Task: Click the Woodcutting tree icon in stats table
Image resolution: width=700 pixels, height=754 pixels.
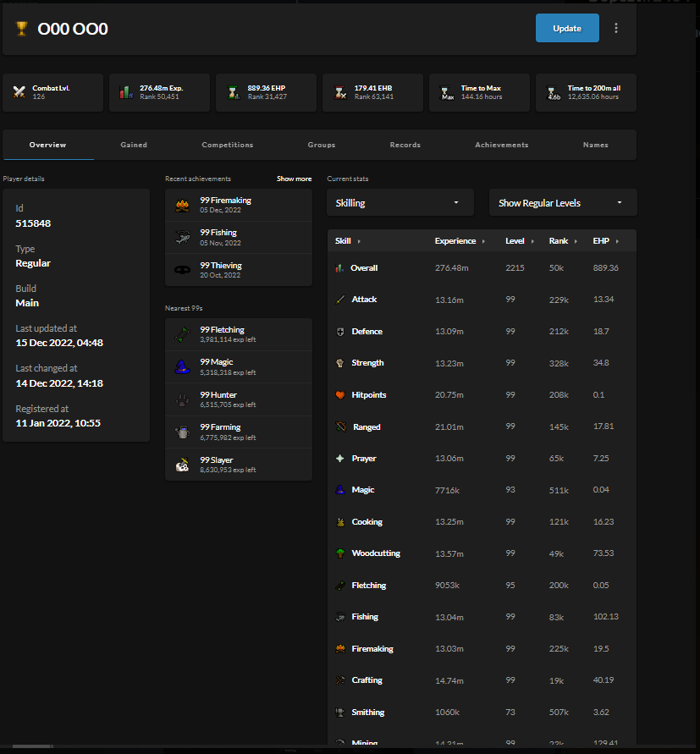Action: [x=340, y=553]
